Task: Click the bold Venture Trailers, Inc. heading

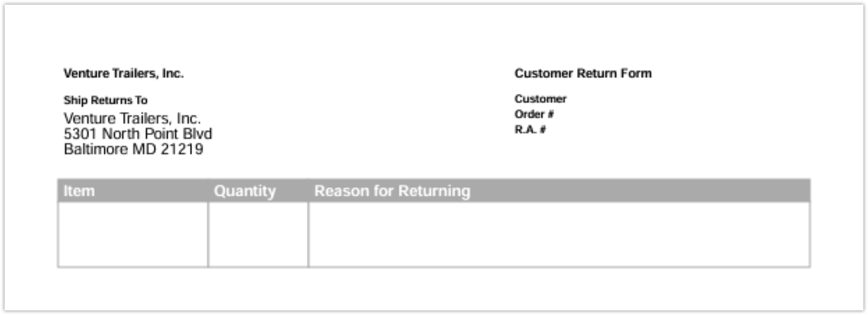Action: click(123, 73)
